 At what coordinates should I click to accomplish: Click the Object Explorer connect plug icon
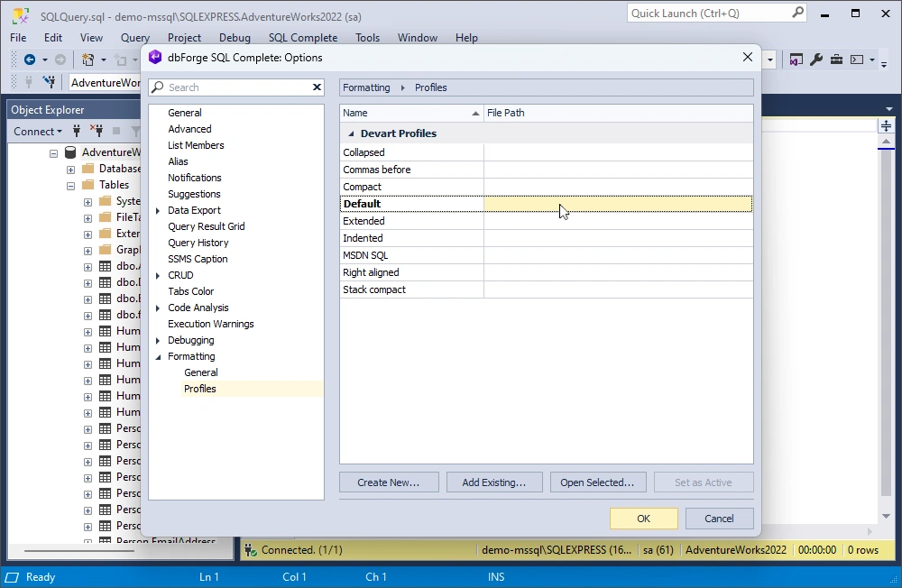[78, 132]
